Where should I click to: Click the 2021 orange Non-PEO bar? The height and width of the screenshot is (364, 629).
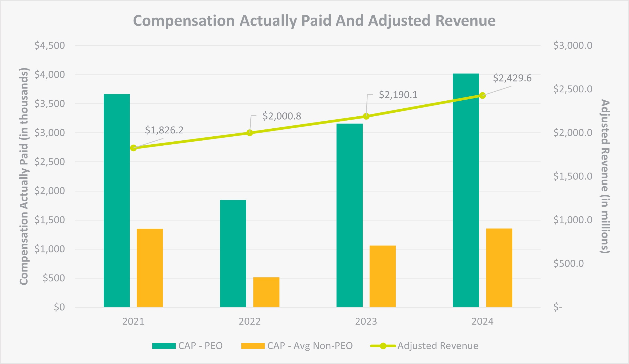[x=150, y=268]
